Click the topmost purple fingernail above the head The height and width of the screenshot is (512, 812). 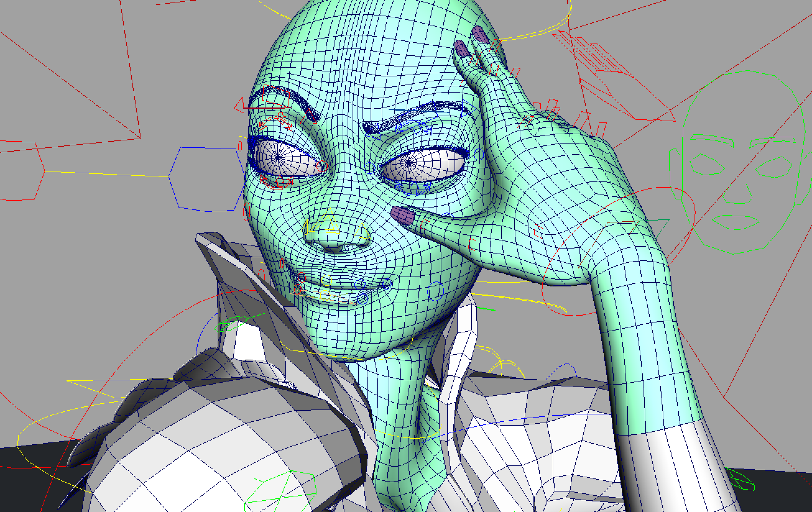(x=480, y=34)
